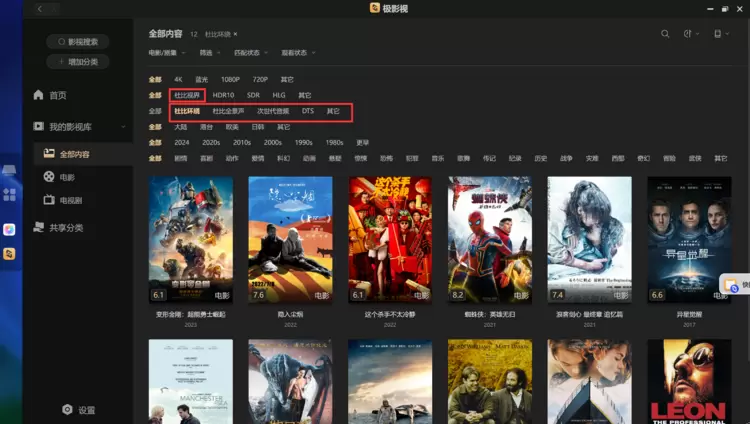This screenshot has width=750, height=424.
Task: Click the 增加分类 button
Action: pos(77,62)
